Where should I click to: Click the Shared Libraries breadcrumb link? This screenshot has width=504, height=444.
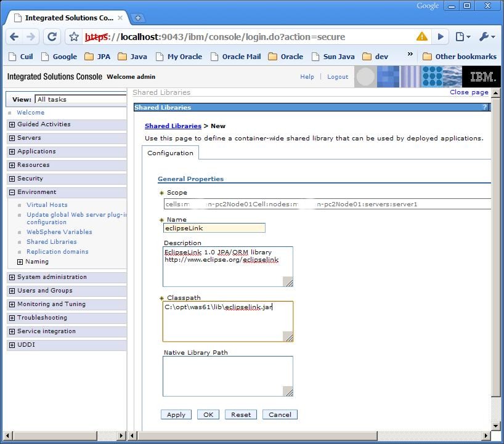[x=173, y=126]
